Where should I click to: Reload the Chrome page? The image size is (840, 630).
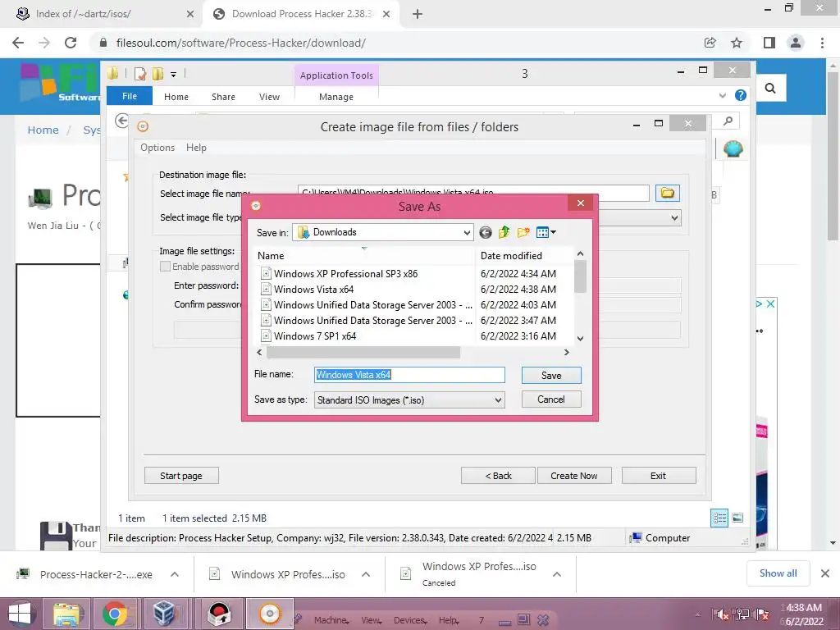pos(71,43)
